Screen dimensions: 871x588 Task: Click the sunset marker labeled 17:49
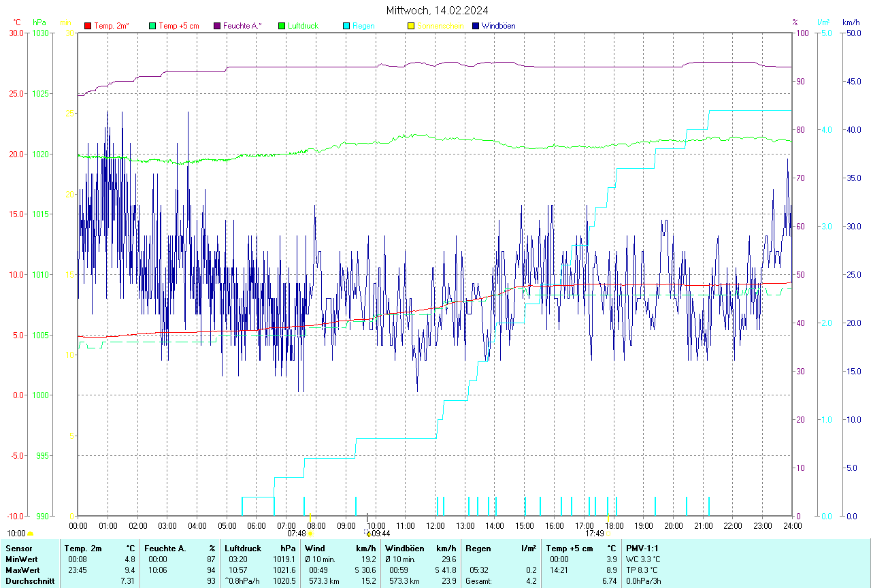(608, 534)
